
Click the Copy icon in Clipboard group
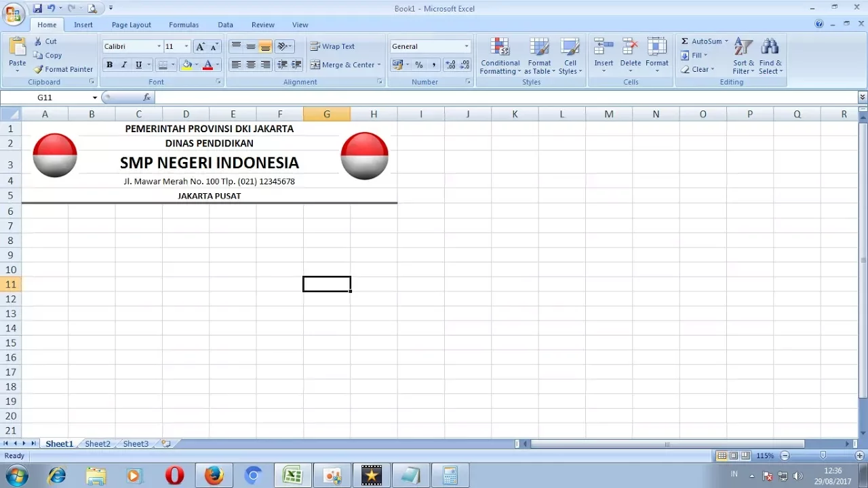39,56
